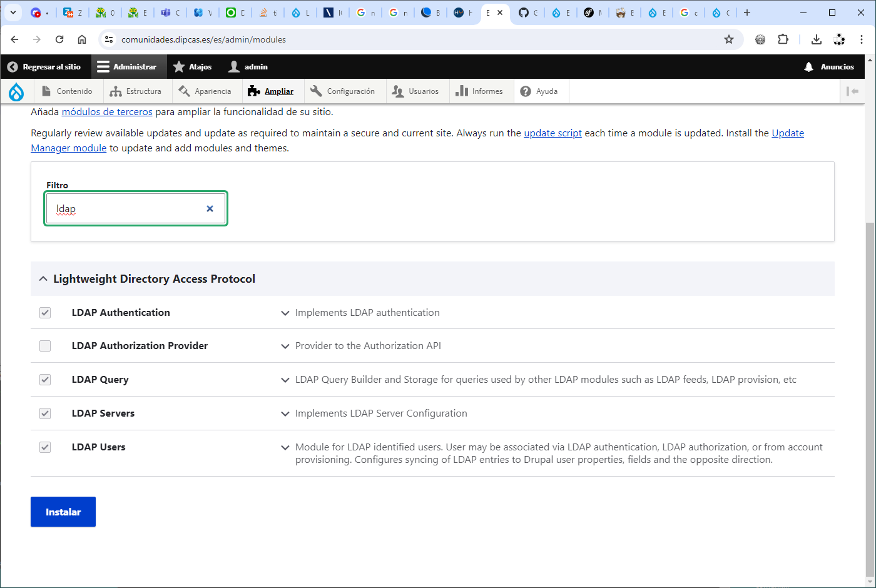Open the tab search dropdown arrow
876x588 pixels.
point(13,13)
